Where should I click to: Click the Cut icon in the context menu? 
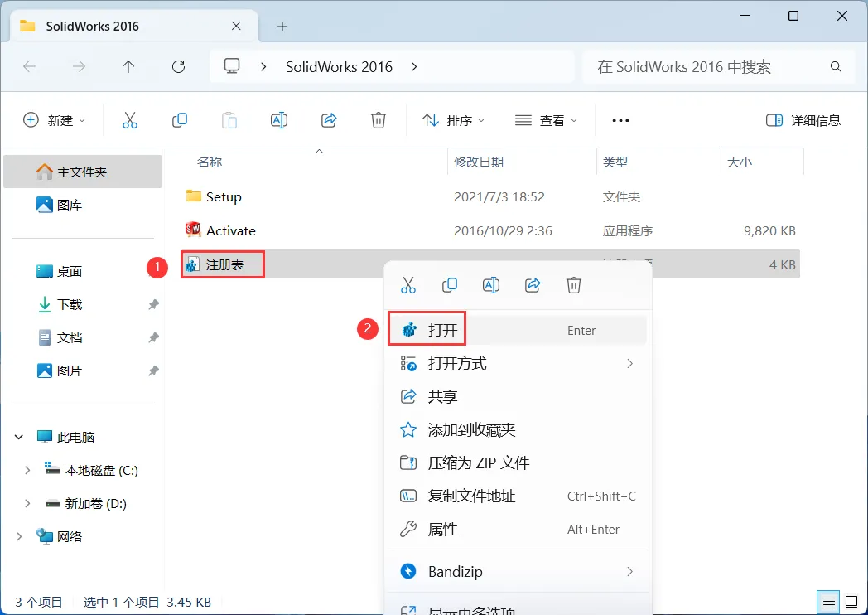(408, 285)
